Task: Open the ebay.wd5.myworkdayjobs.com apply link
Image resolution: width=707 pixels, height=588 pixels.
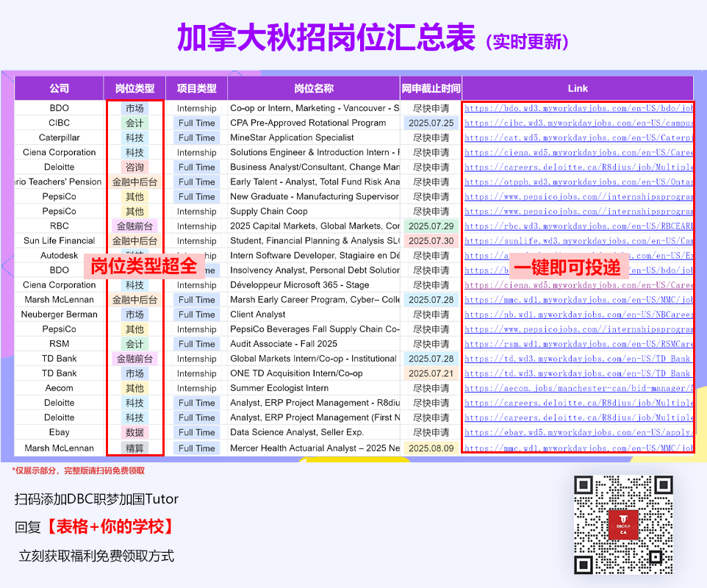Action: tap(578, 432)
